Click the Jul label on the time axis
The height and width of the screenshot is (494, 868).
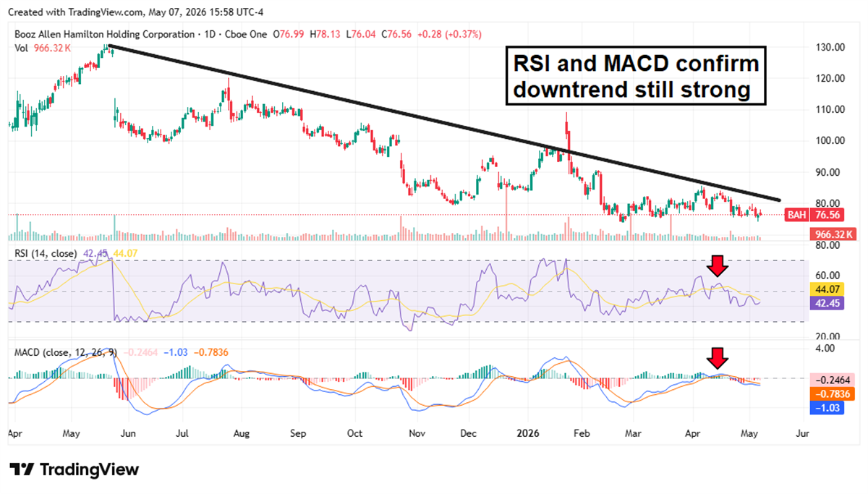[x=182, y=435]
